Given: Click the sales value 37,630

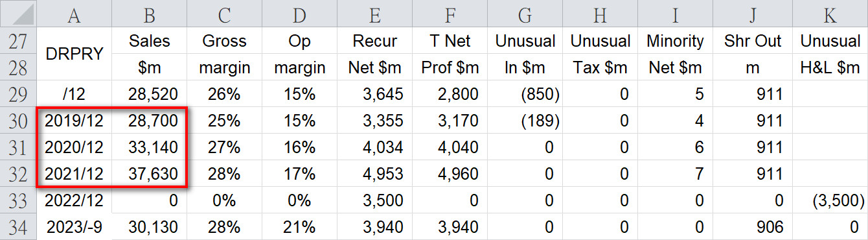Looking at the screenshot, I should click(x=149, y=173).
